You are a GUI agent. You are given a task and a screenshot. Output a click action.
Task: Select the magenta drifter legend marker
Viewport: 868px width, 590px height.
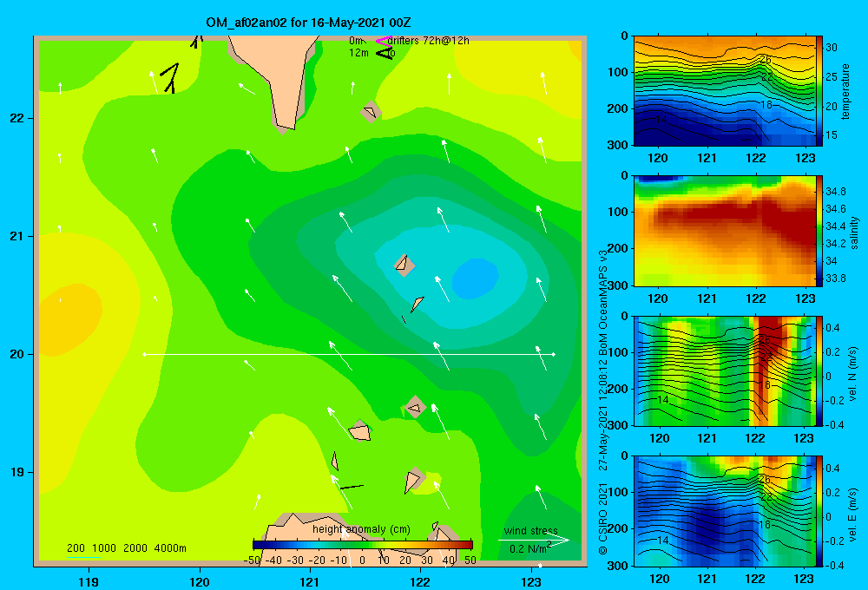[x=383, y=41]
